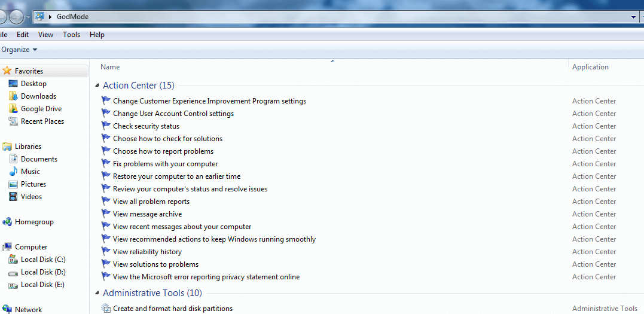Click the GodMode control panel icon in the address bar
This screenshot has height=314, width=644.
click(x=39, y=16)
